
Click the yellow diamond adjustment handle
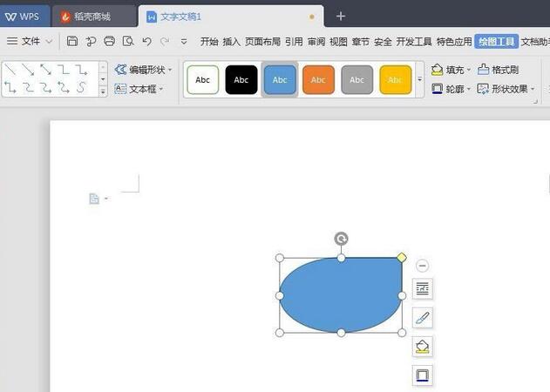coord(402,258)
